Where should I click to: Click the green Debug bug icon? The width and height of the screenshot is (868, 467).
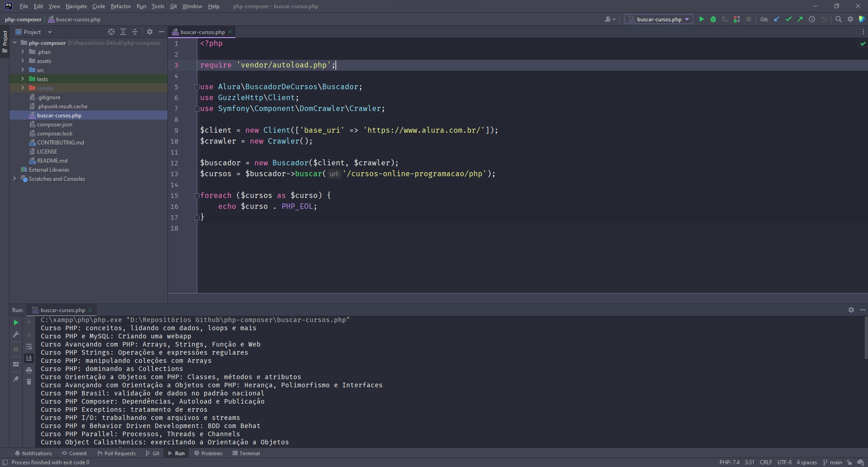[713, 19]
